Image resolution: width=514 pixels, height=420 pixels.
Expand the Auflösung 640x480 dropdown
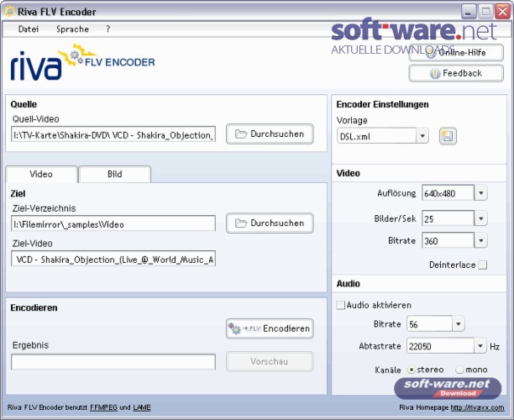pos(480,193)
